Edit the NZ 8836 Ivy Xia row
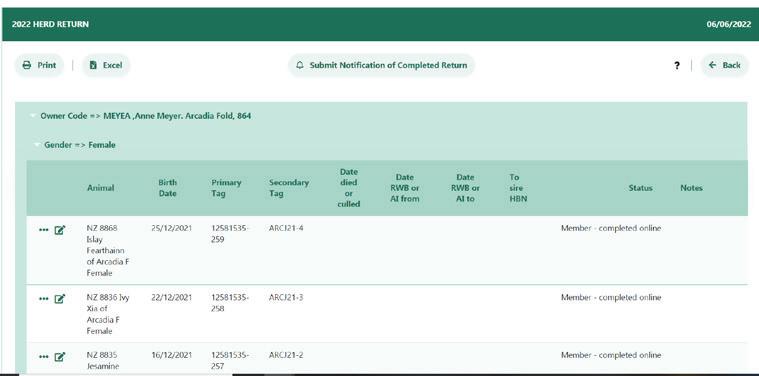The width and height of the screenshot is (759, 376). 60,299
